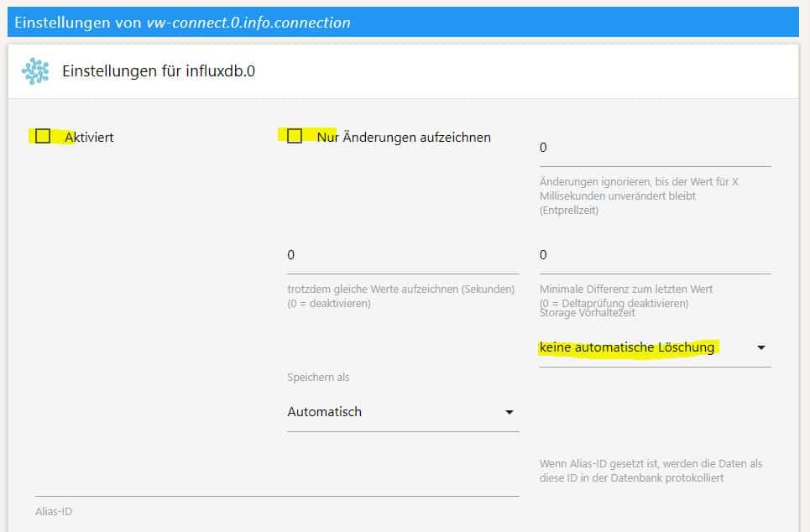
Task: Click the trotzdem gleiche Werte aufzeichnen description
Action: coord(401,296)
